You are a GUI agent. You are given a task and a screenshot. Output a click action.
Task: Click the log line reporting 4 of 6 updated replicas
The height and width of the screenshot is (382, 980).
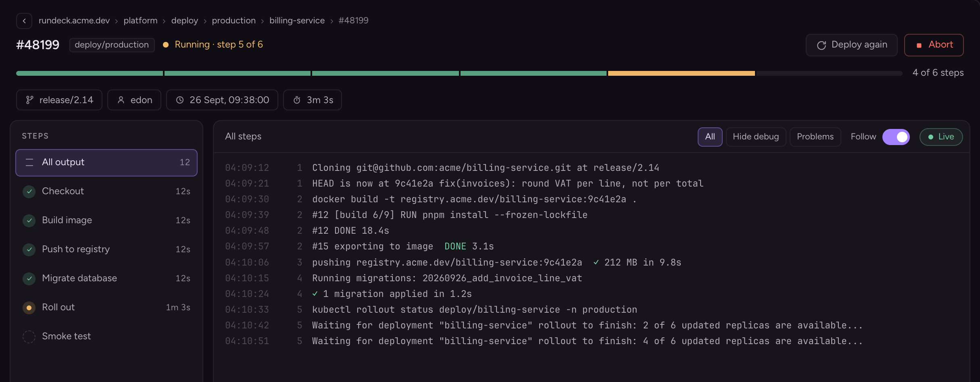click(587, 341)
